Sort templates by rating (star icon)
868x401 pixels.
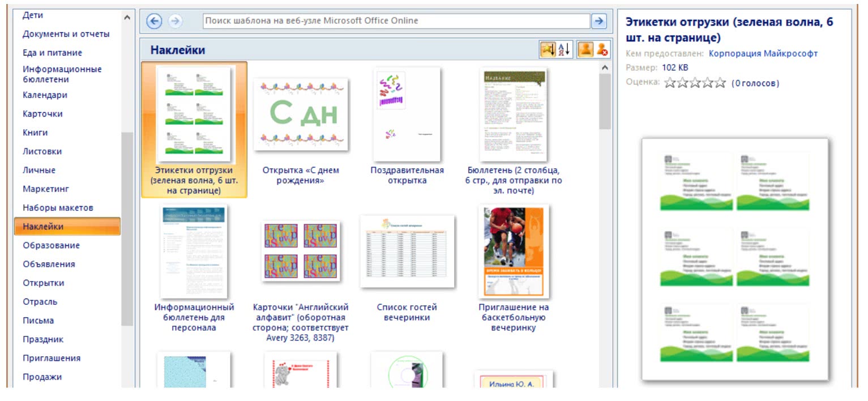click(548, 50)
